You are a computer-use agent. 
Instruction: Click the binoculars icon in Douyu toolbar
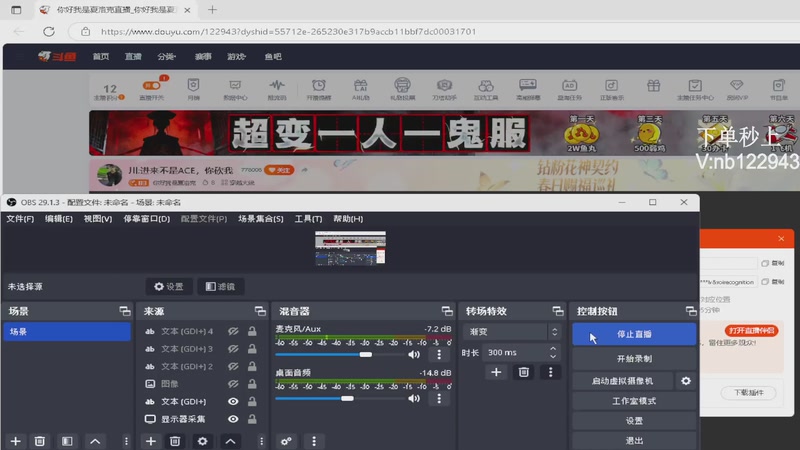pos(486,85)
